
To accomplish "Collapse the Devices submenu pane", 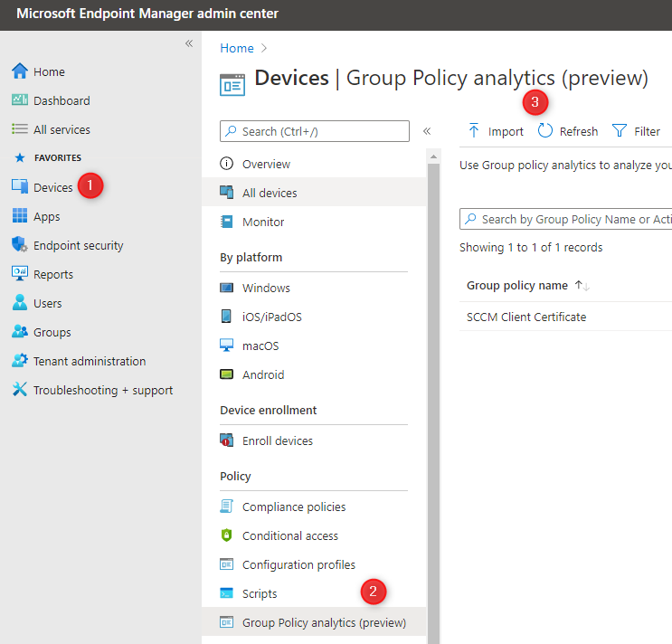I will tap(427, 131).
